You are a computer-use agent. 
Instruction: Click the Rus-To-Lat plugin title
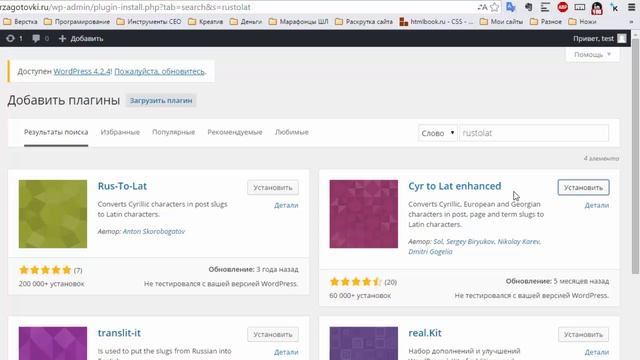[x=122, y=186]
